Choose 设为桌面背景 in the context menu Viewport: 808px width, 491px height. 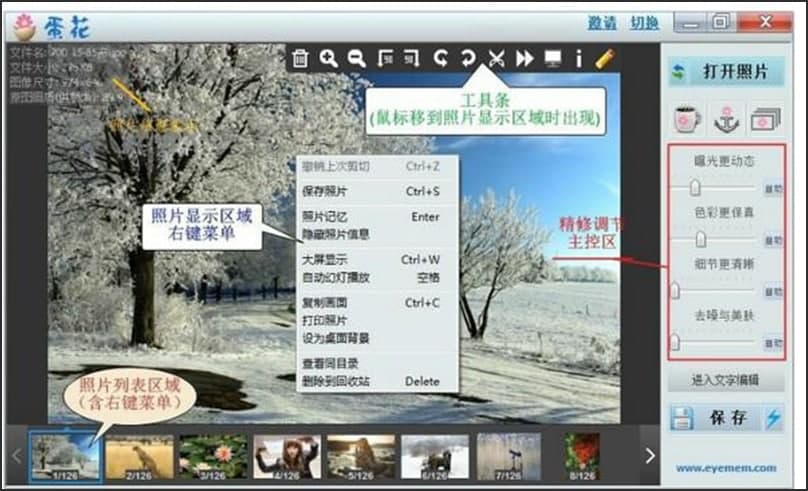pos(371,338)
